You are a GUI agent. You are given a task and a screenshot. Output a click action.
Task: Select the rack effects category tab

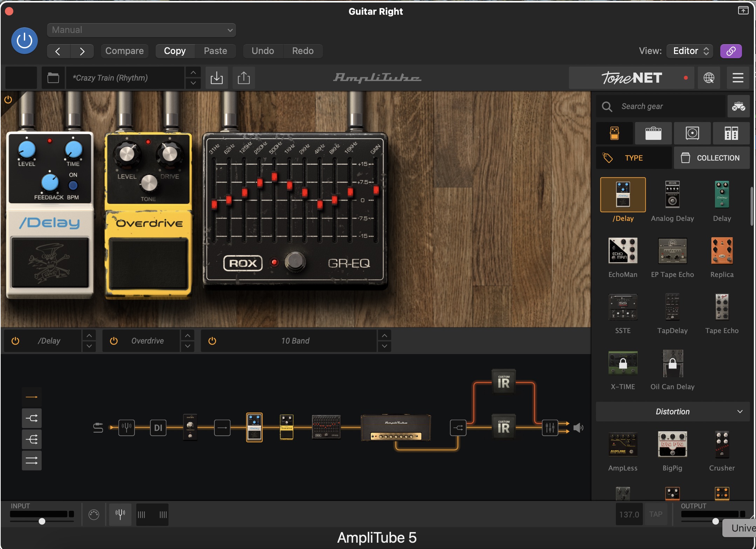click(x=731, y=133)
